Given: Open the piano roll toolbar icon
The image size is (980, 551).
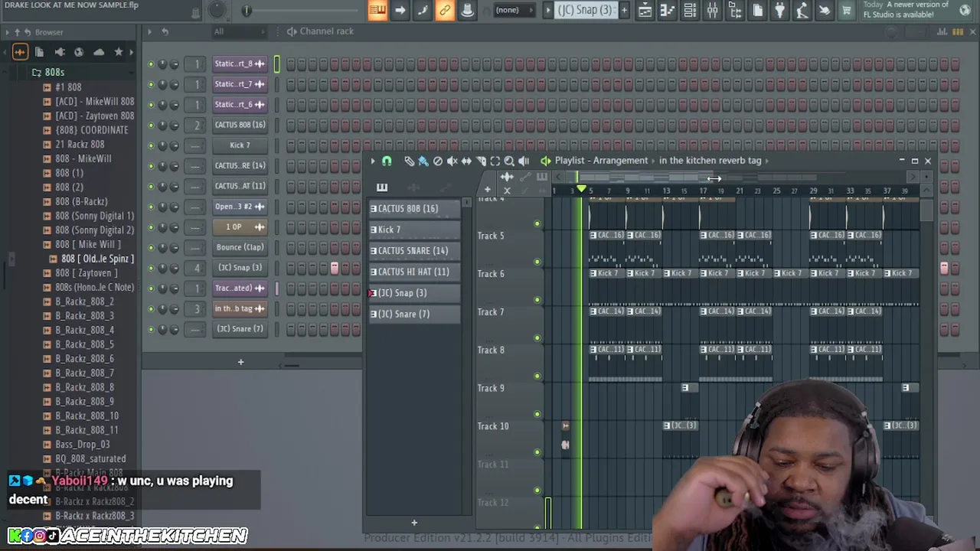Looking at the screenshot, I should pos(667,10).
